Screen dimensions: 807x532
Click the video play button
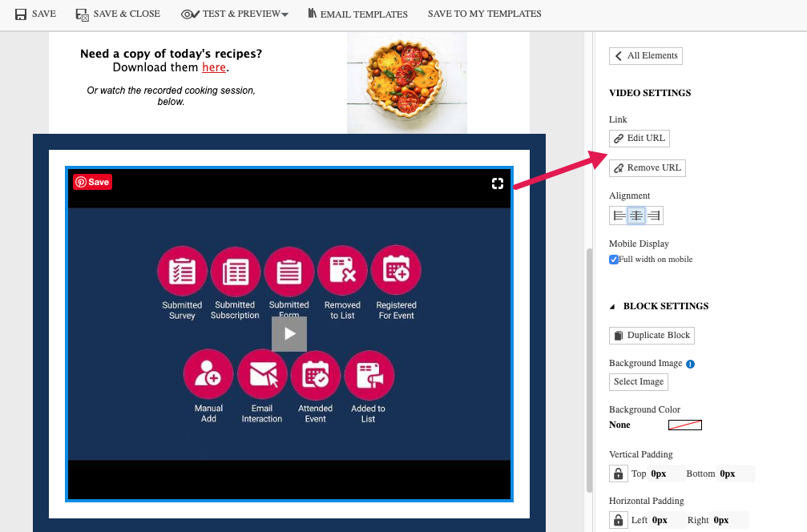[x=289, y=334]
